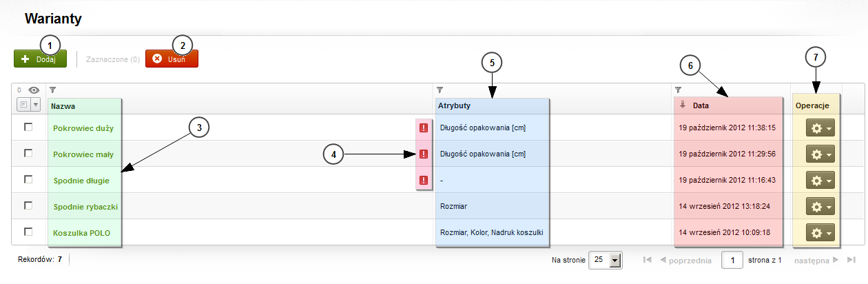Toggle the eye visibility icon in table header

coord(33,90)
